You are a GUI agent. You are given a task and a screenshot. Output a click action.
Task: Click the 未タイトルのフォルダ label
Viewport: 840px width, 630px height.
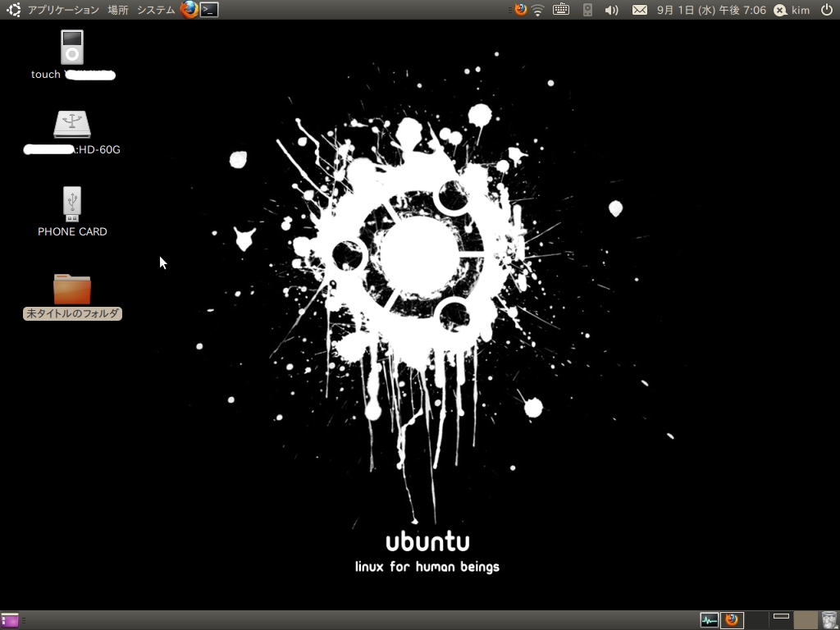[72, 313]
